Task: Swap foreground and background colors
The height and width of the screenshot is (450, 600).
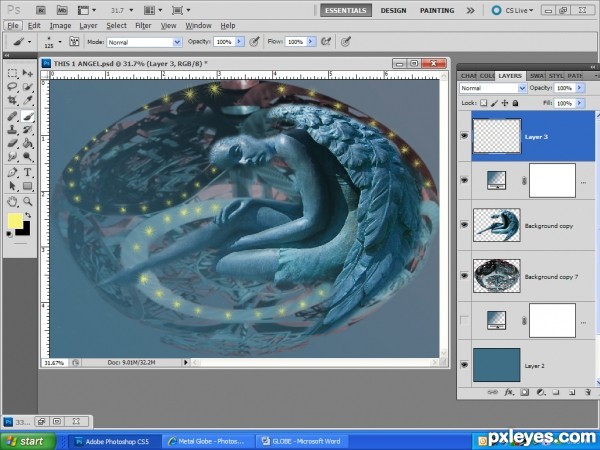Action: pyautogui.click(x=28, y=215)
